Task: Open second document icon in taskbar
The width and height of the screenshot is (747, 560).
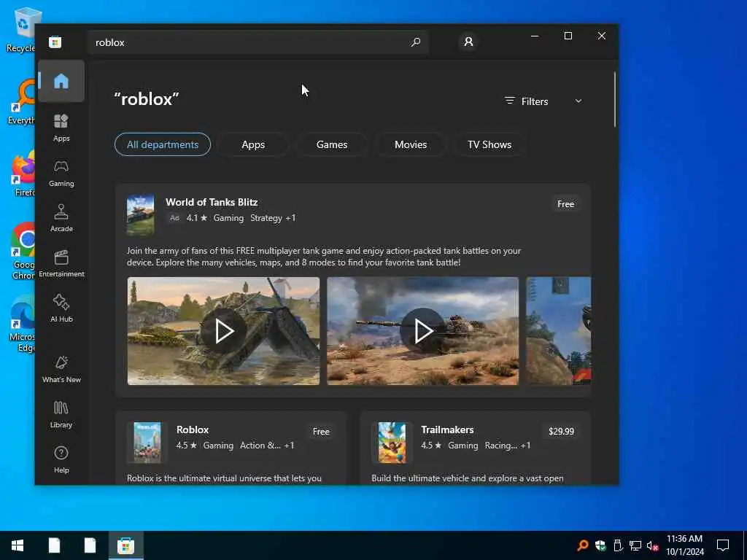Action: (90, 545)
